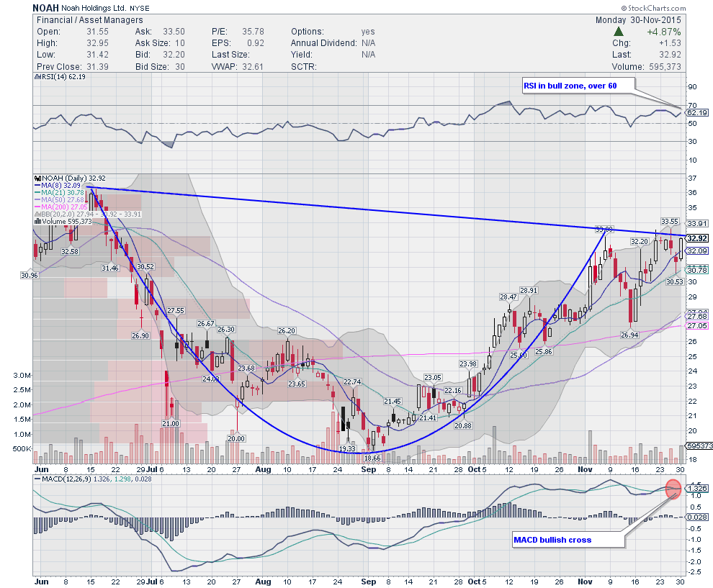Click the 90 level on the RSI axis
Image resolution: width=713 pixels, height=588 pixels.
point(692,87)
